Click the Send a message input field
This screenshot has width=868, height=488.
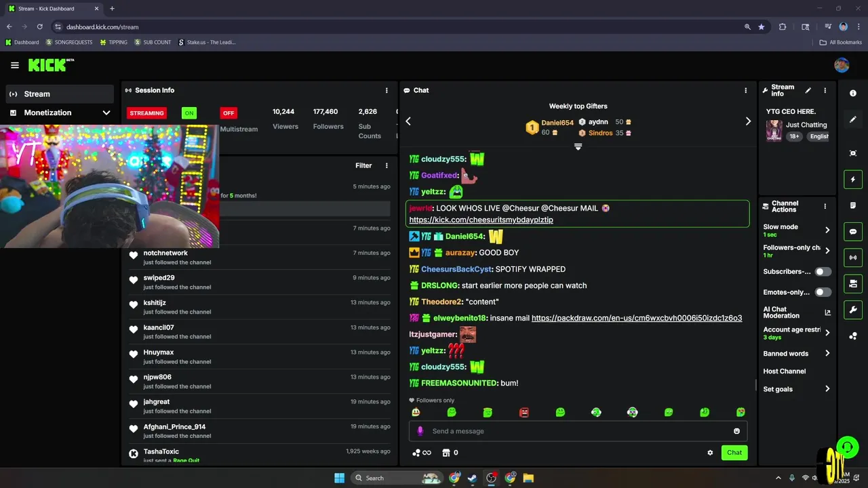tap(578, 431)
